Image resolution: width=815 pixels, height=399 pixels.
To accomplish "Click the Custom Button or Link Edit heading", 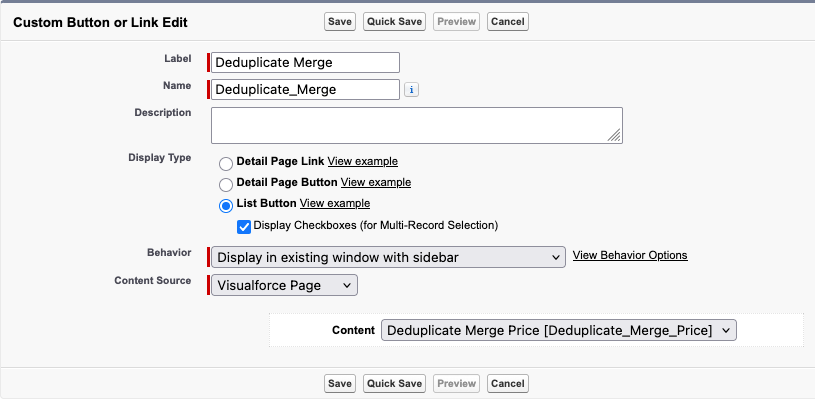I will click(x=100, y=23).
